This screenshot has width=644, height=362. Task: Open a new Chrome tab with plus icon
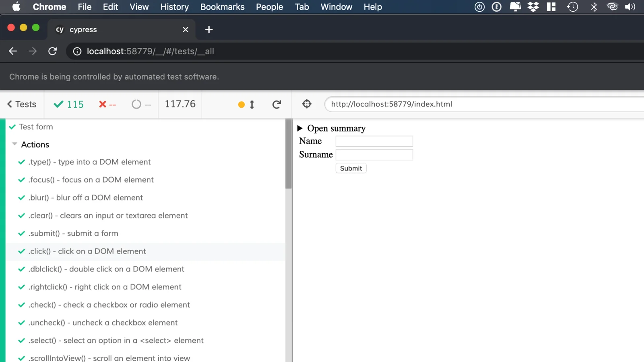209,30
